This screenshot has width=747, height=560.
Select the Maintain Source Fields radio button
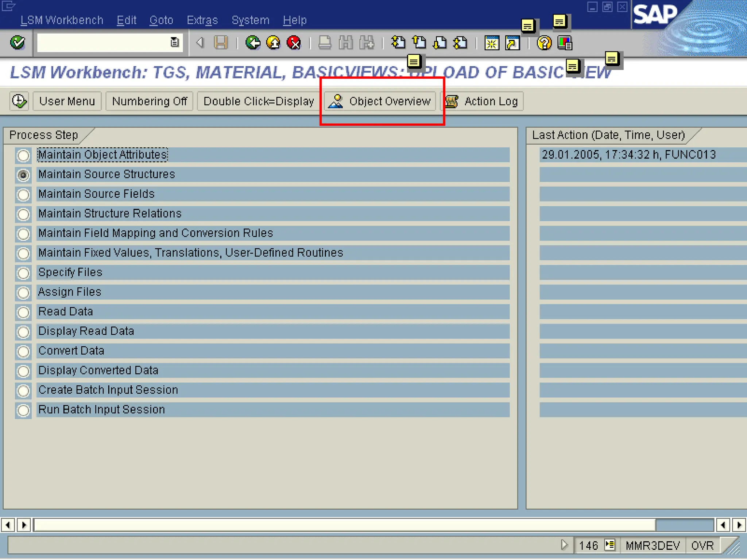click(23, 194)
